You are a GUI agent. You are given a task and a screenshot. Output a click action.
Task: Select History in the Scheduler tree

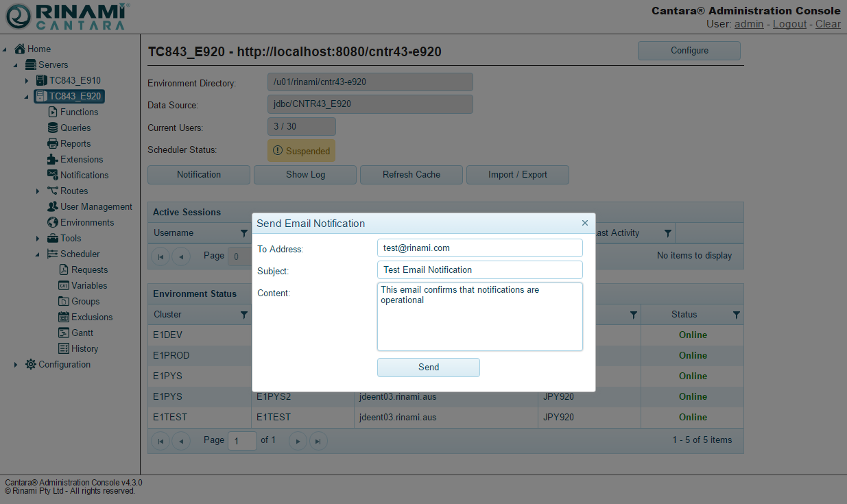(84, 348)
